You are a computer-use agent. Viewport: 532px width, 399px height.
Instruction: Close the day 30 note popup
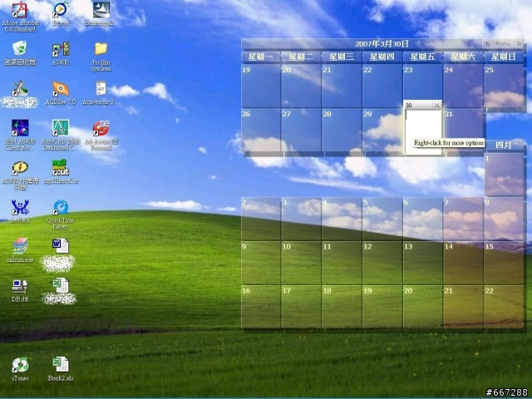click(436, 106)
